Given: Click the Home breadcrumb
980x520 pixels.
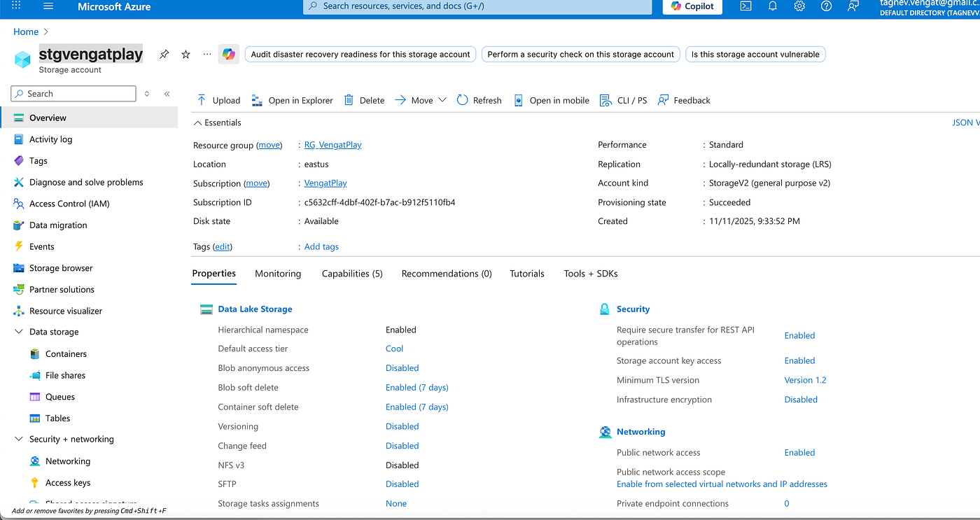Looking at the screenshot, I should pos(26,31).
